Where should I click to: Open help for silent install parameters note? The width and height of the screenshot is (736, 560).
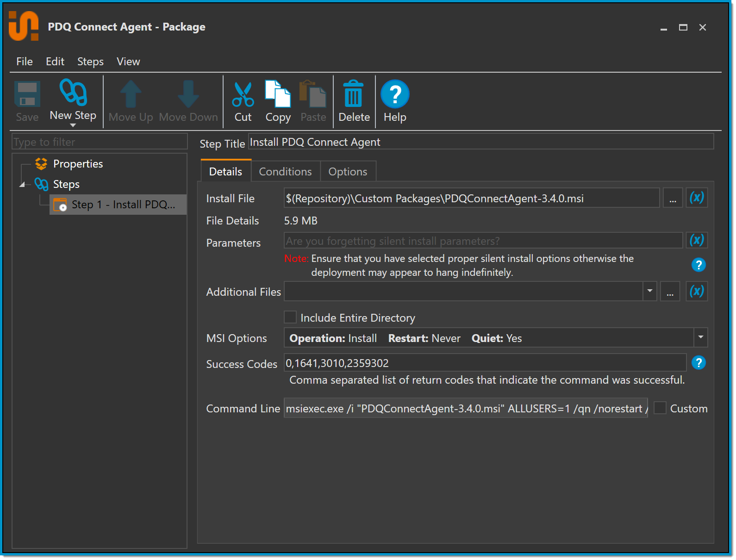[x=699, y=265]
